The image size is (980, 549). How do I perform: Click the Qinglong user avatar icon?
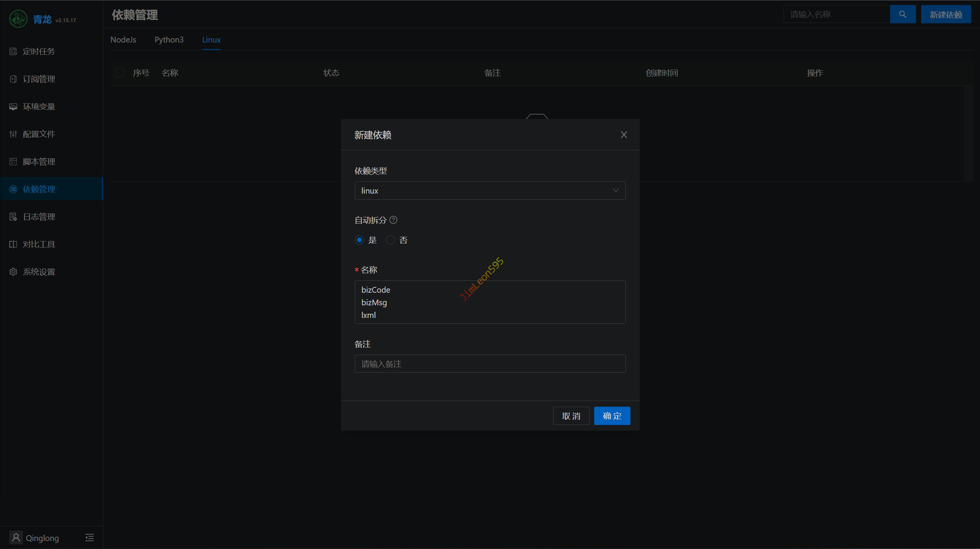click(16, 538)
